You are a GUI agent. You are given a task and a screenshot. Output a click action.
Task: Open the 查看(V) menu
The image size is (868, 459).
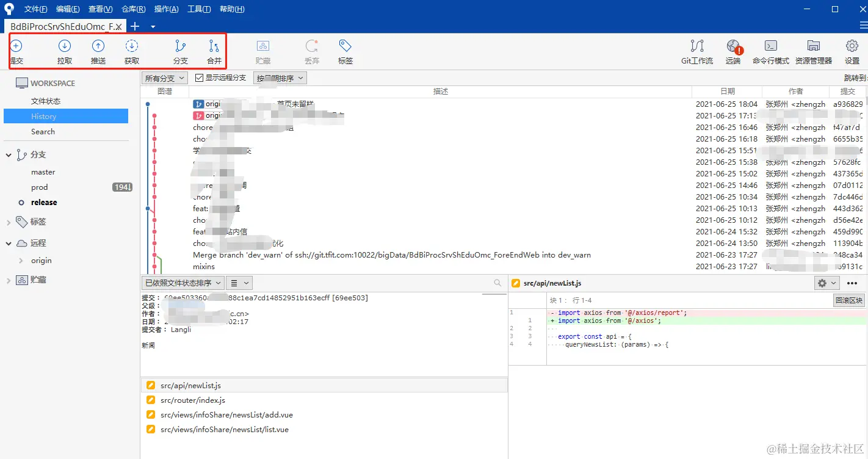pyautogui.click(x=101, y=9)
